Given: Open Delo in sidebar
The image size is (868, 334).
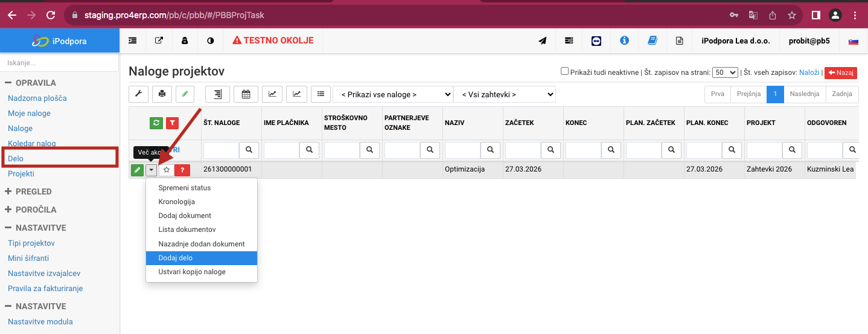Looking at the screenshot, I should click(x=16, y=158).
